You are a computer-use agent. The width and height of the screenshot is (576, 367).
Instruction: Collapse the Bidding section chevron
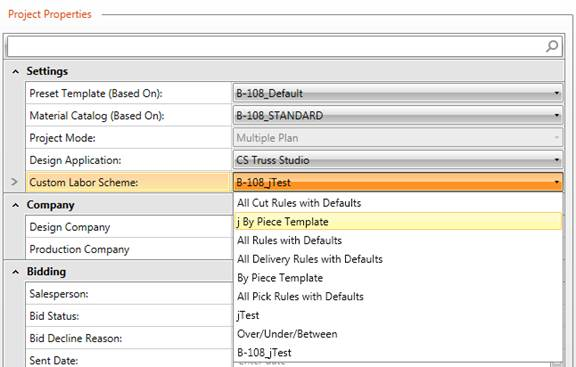tap(15, 272)
